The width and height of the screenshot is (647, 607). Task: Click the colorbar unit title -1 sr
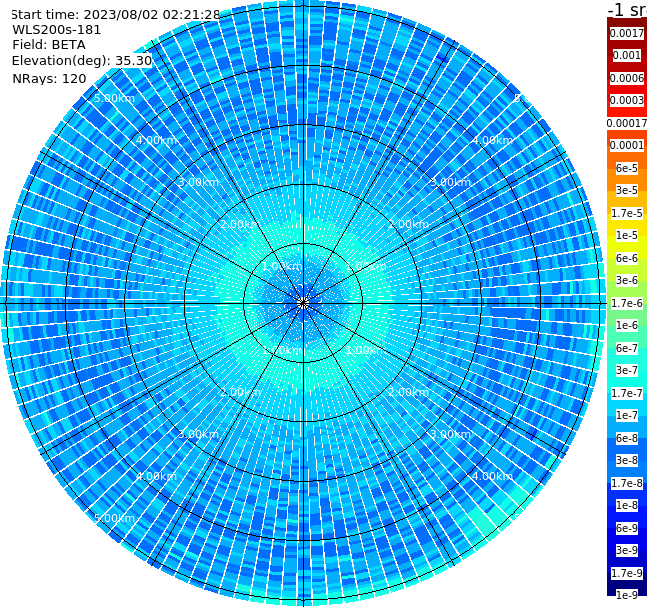tap(627, 9)
